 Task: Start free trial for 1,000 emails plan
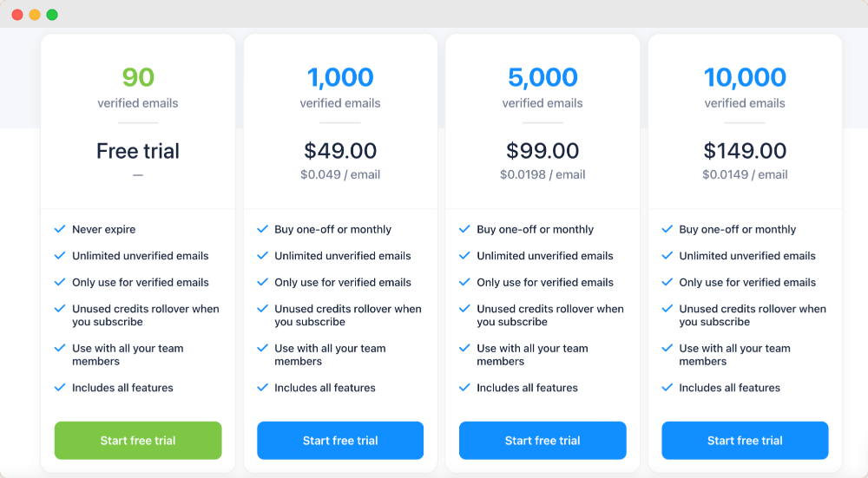pyautogui.click(x=340, y=441)
